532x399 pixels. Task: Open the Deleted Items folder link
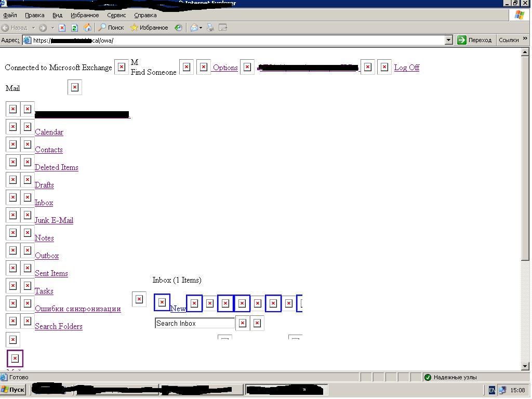pyautogui.click(x=57, y=167)
